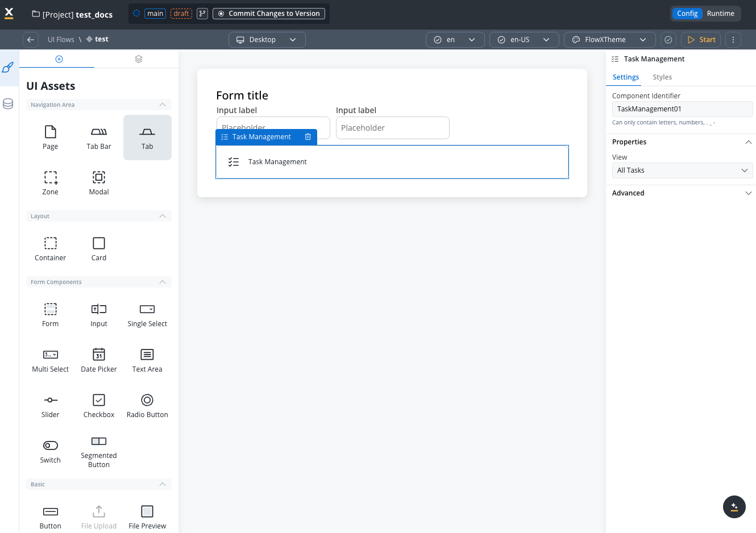Viewport: 756px width, 533px height.
Task: Open the three-dot more options menu
Action: coord(733,40)
